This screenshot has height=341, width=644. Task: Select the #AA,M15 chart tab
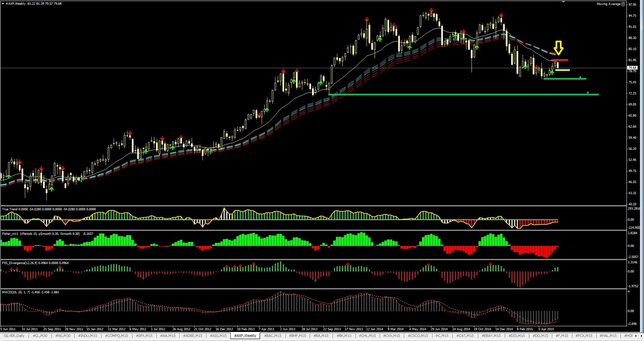point(168,336)
